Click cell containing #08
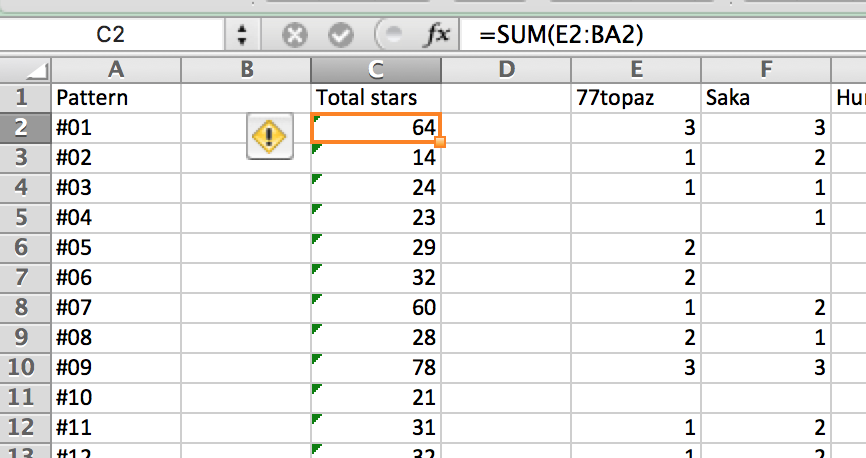 [x=116, y=337]
